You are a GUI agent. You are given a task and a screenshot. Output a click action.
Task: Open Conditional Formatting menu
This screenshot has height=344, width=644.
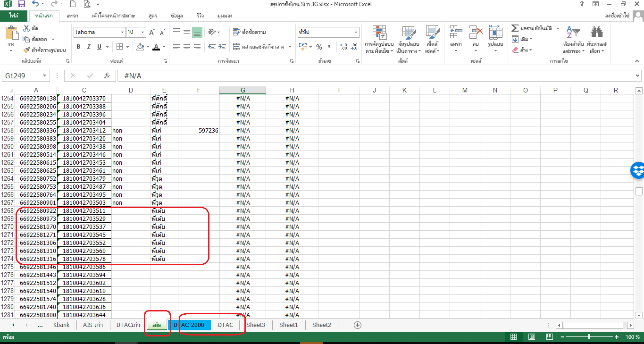tap(379, 40)
